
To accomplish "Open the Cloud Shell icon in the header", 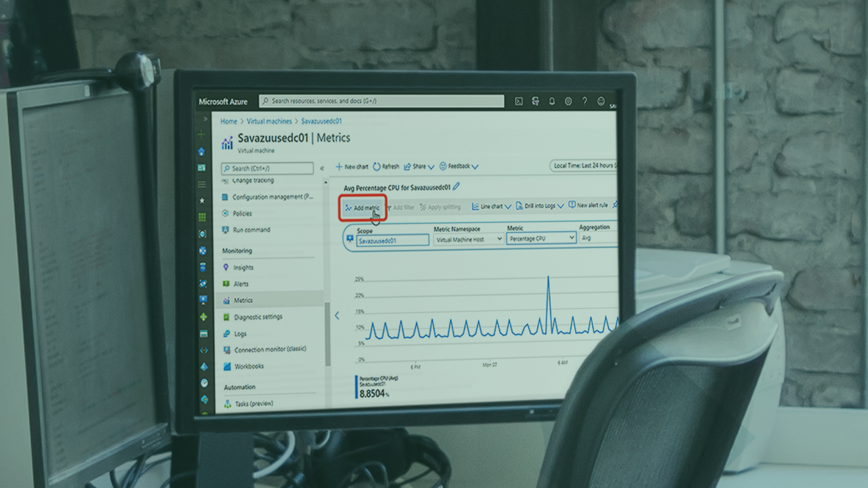I will [519, 102].
